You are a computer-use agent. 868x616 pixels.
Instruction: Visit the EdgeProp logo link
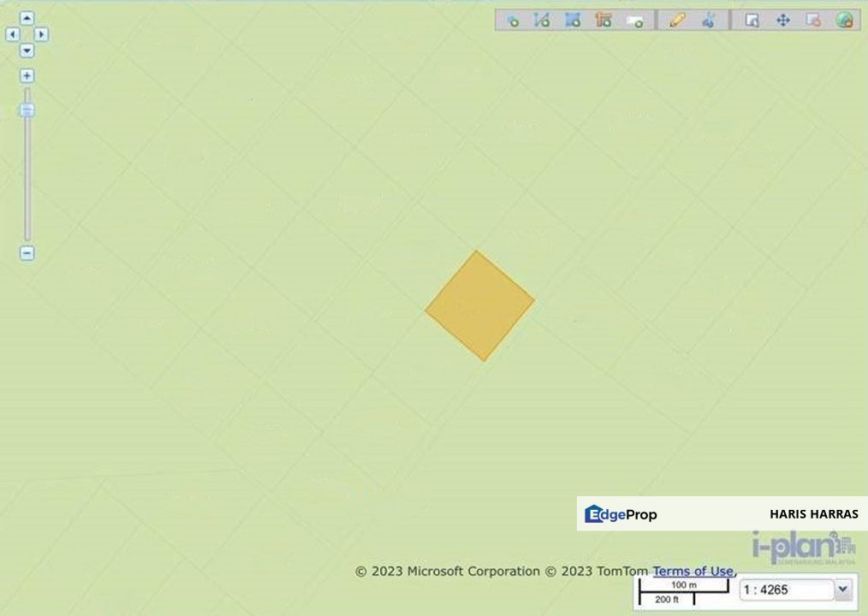click(x=621, y=514)
